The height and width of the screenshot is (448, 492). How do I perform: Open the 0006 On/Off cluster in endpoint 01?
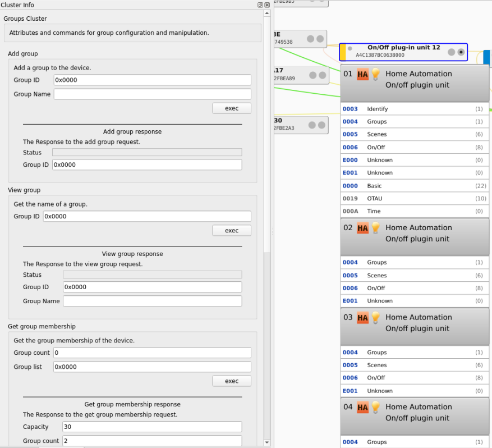tap(415, 147)
